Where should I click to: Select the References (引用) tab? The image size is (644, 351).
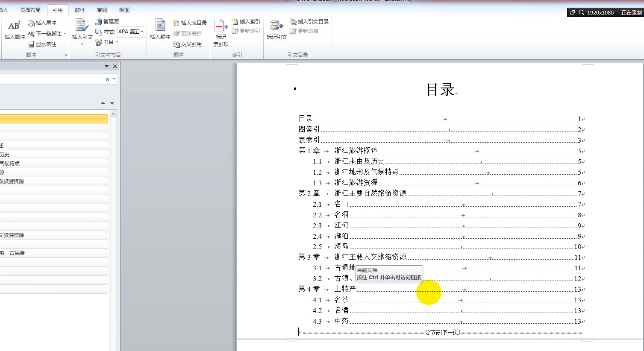tap(58, 10)
